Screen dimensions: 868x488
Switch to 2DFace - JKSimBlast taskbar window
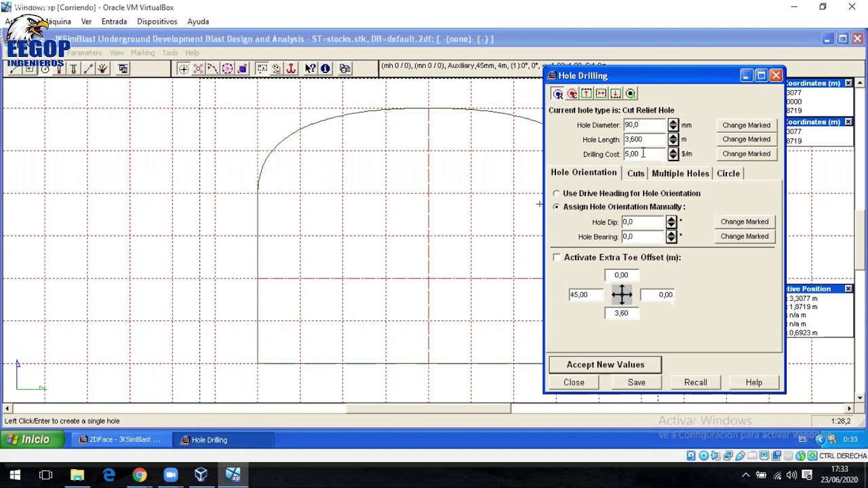[x=120, y=440]
